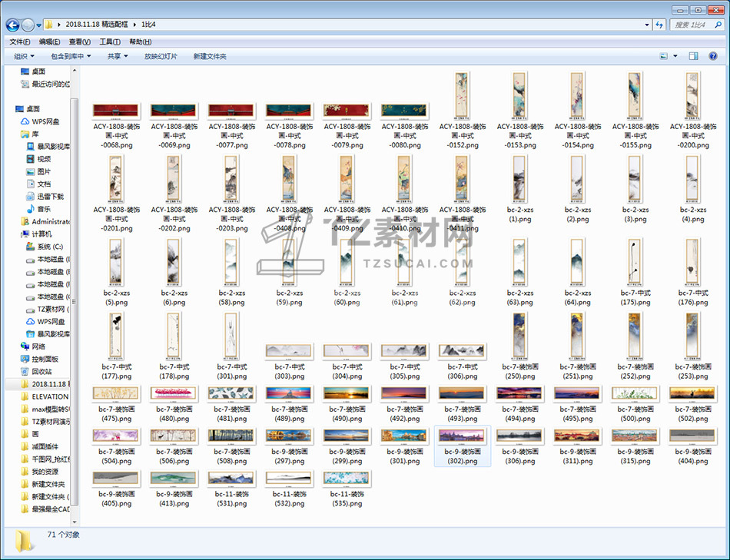Open 控制面板 in the navigation pane
The image size is (730, 560).
click(45, 359)
